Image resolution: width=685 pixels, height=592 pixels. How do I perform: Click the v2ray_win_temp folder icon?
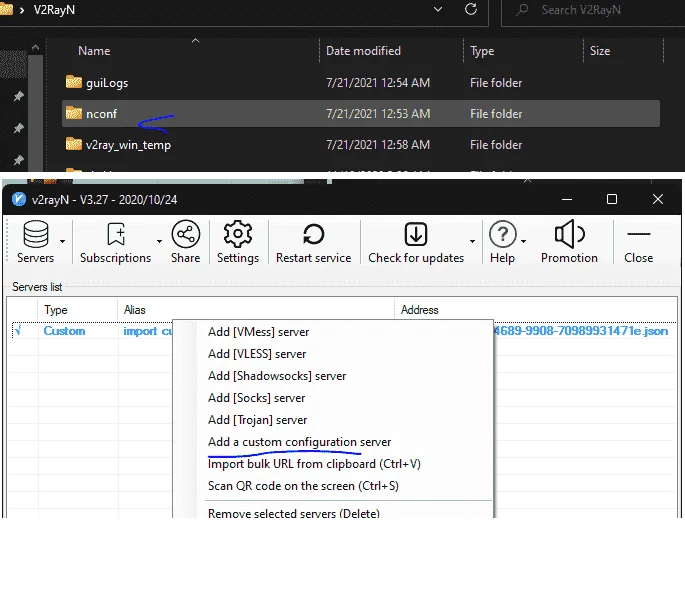(74, 144)
